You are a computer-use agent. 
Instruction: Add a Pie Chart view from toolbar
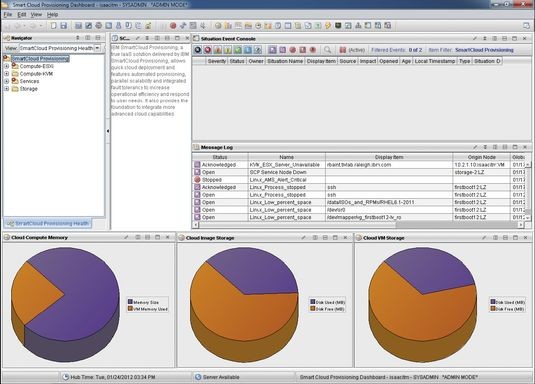[x=218, y=26]
